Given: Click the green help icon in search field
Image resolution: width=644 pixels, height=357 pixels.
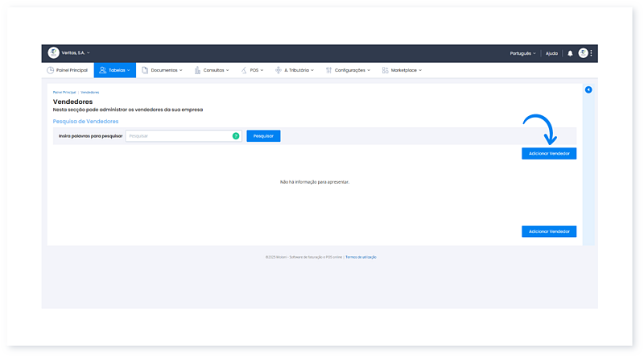Looking at the screenshot, I should click(x=236, y=136).
